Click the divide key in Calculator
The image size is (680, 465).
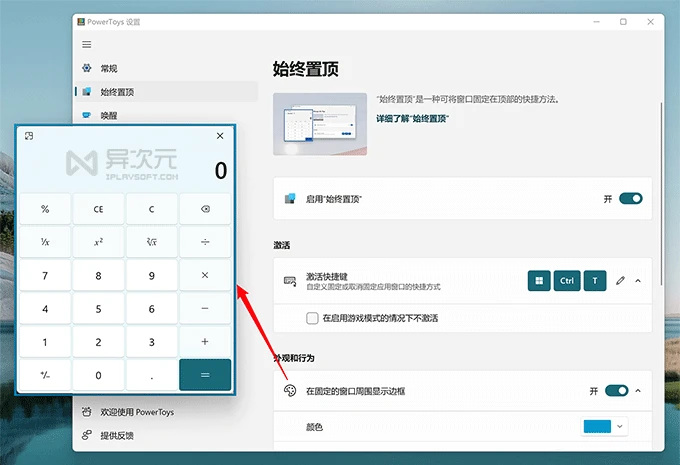click(205, 242)
